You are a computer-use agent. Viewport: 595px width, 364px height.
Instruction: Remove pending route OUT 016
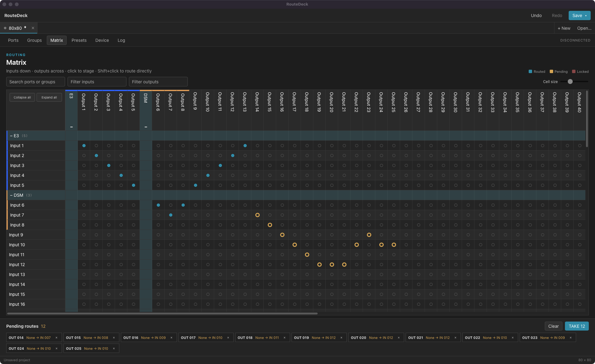click(171, 338)
